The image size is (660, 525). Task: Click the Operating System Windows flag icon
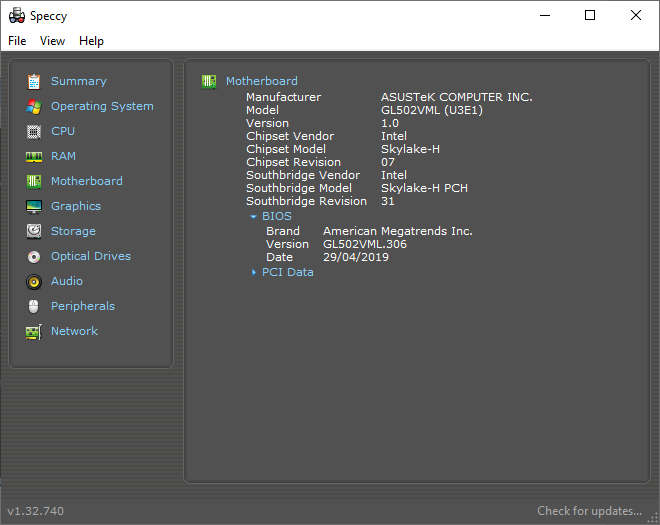click(34, 106)
